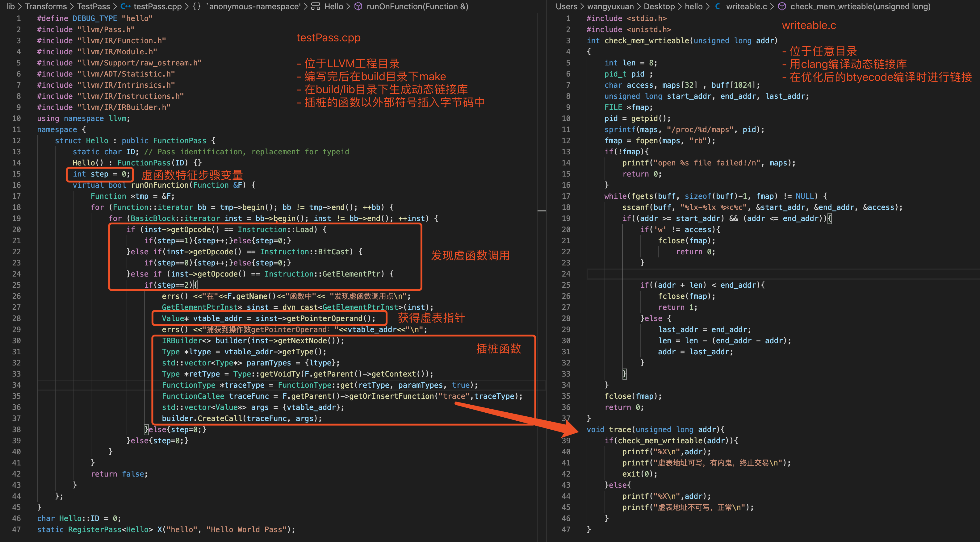The height and width of the screenshot is (542, 980).
Task: Click line number 15 in testPass.cpp
Action: [x=16, y=174]
